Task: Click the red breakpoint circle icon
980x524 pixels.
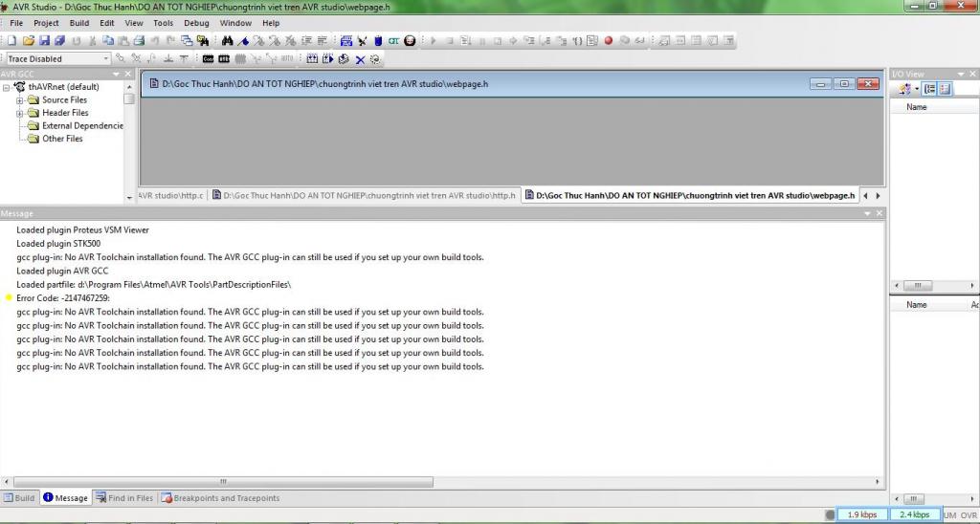Action: tap(608, 40)
